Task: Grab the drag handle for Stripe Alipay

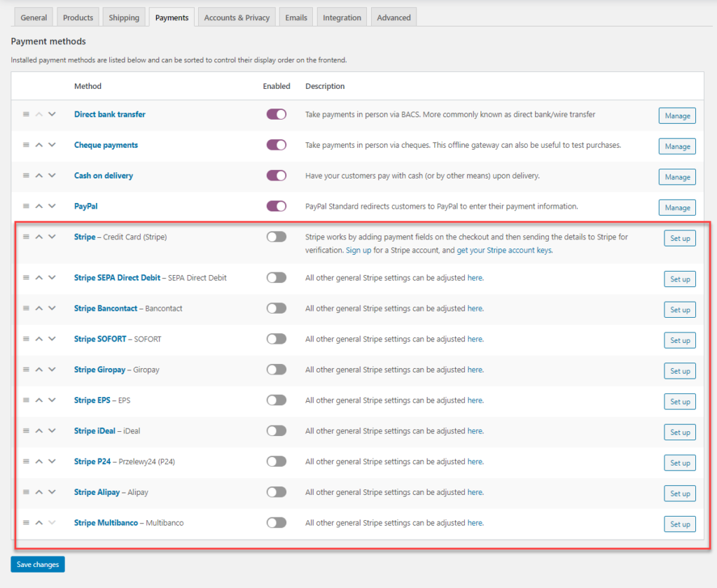Action: click(x=26, y=492)
